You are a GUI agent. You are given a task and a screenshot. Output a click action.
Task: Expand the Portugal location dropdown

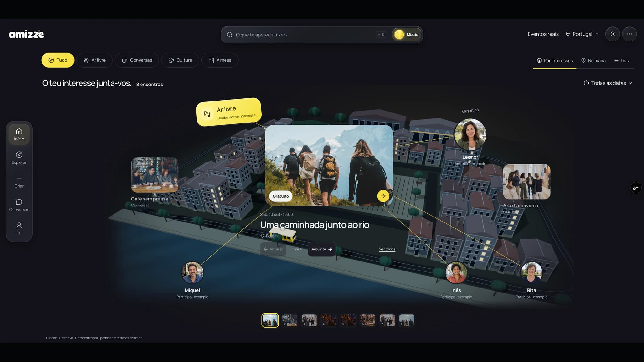[582, 34]
